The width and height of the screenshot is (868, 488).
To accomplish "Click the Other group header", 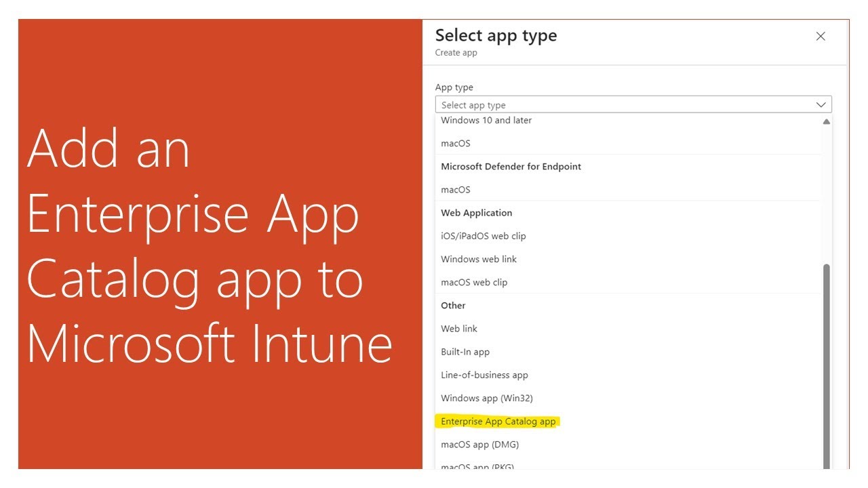I will [454, 306].
